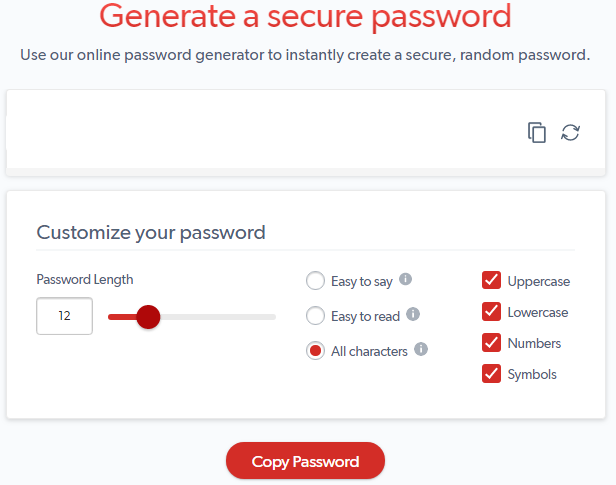Select the Easy to say option

[315, 281]
